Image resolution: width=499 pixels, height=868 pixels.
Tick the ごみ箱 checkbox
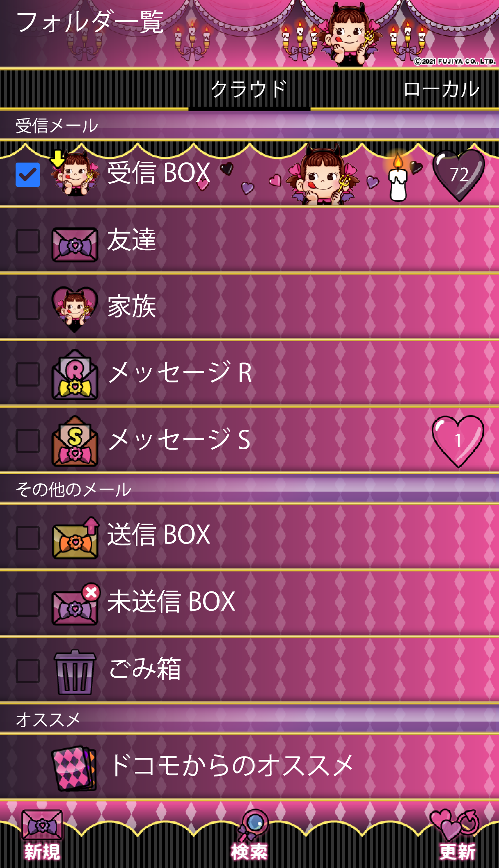pyautogui.click(x=28, y=671)
